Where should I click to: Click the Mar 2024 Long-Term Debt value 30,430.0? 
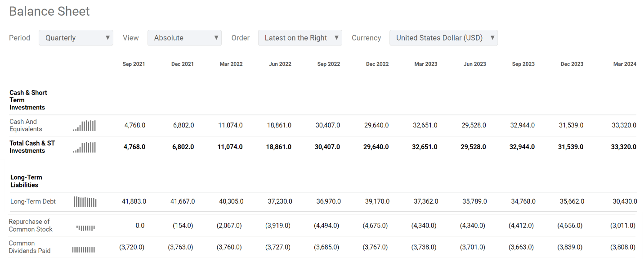tap(625, 201)
